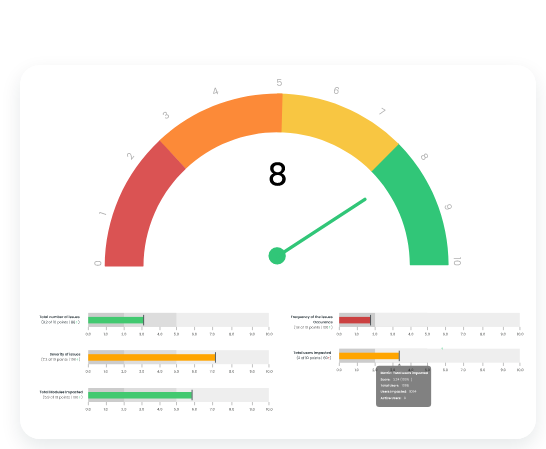Click the orange Total users impacted bar
The width and height of the screenshot is (546, 449).
(x=369, y=356)
